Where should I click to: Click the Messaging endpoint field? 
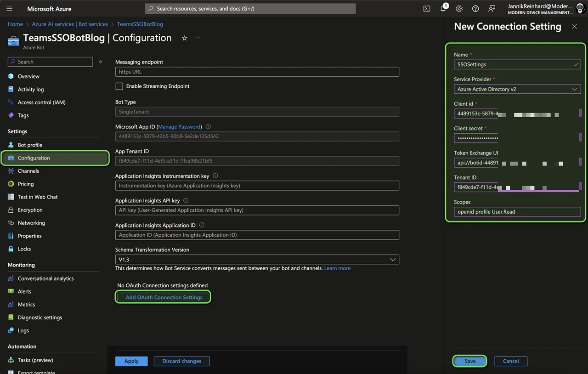(257, 72)
